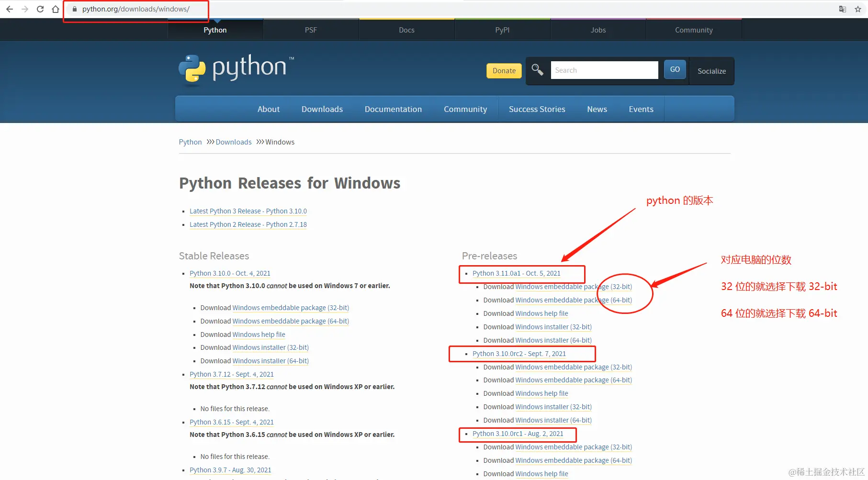Click the Python logo

(x=237, y=69)
